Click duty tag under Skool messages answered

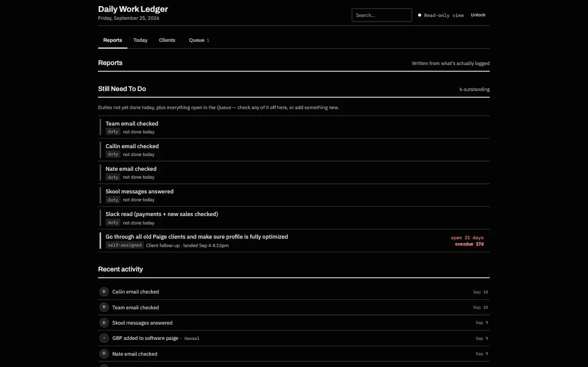(x=113, y=200)
